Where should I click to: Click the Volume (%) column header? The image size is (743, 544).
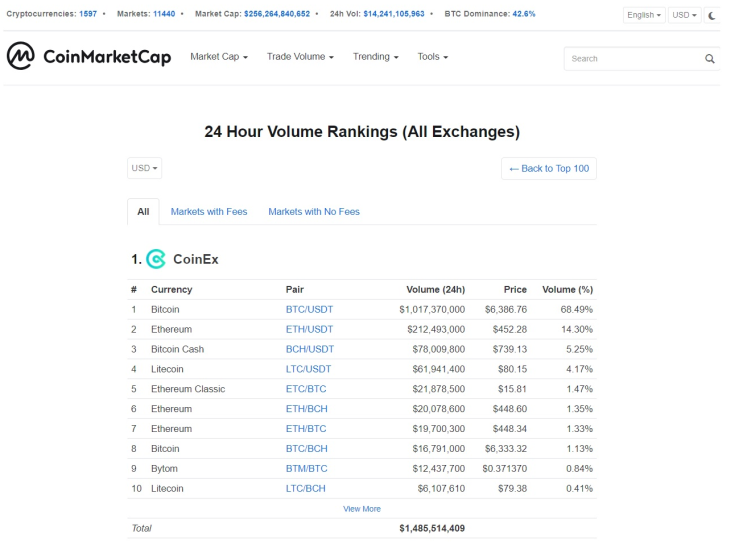568,290
